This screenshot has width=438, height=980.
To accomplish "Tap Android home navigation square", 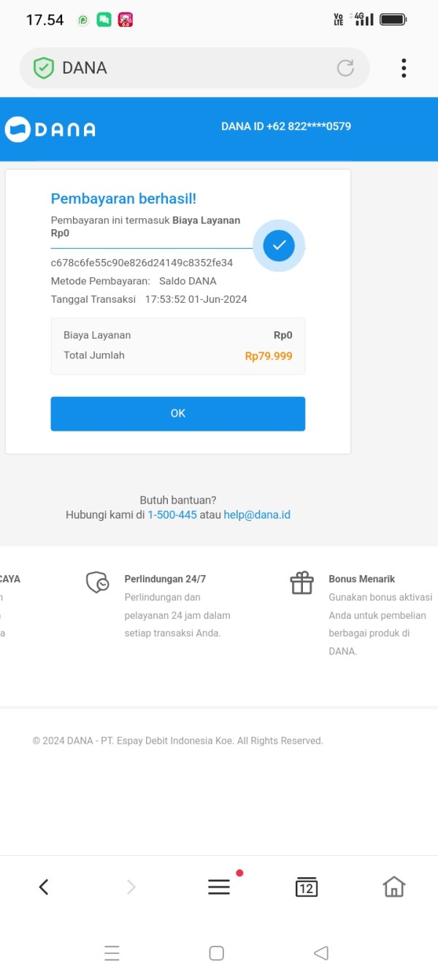I will 216,953.
